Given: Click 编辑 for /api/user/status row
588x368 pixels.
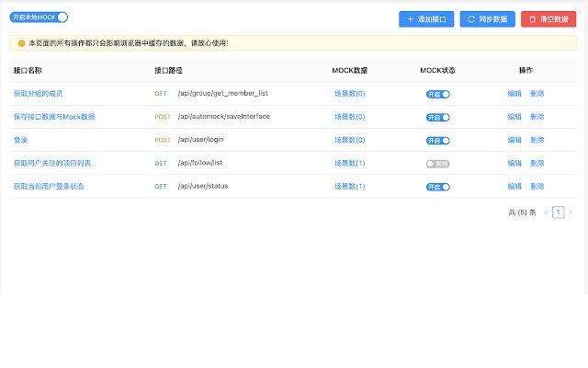Looking at the screenshot, I should point(514,186).
